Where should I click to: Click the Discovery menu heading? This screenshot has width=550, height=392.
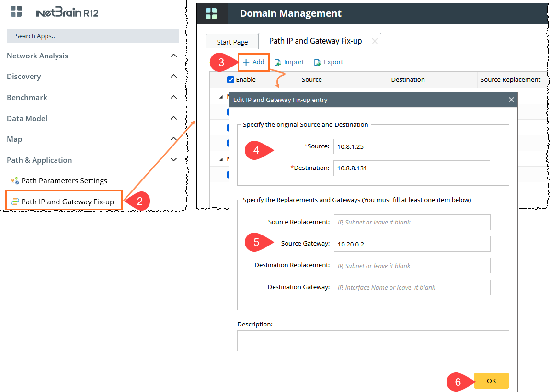tap(24, 77)
